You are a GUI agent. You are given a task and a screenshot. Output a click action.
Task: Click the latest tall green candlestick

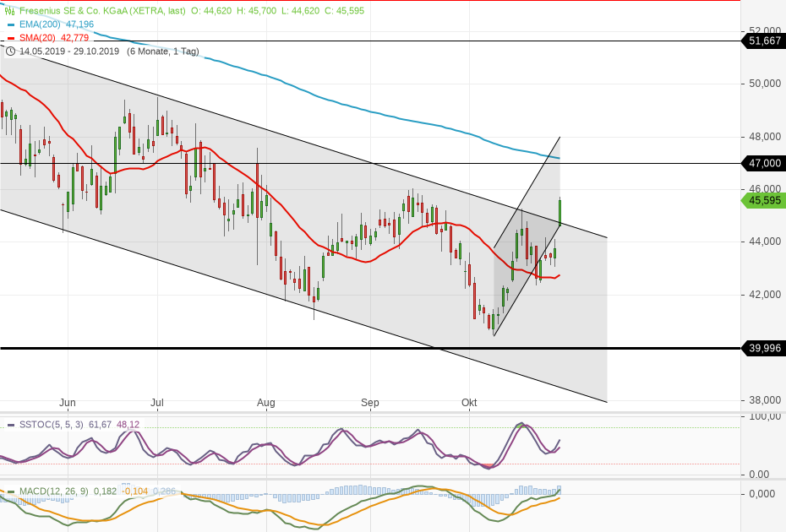tap(560, 212)
